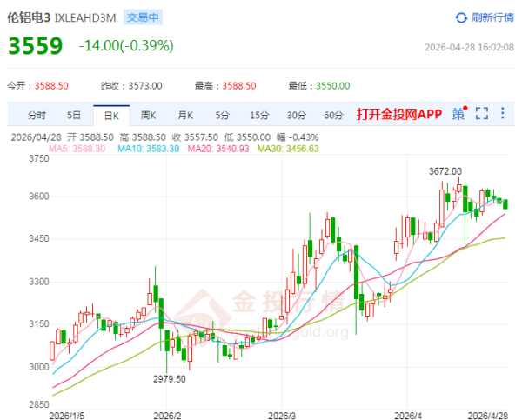Image resolution: width=522 pixels, height=420 pixels.
Task: Click the change value -14.00(-0.39%)
Action: (x=126, y=45)
